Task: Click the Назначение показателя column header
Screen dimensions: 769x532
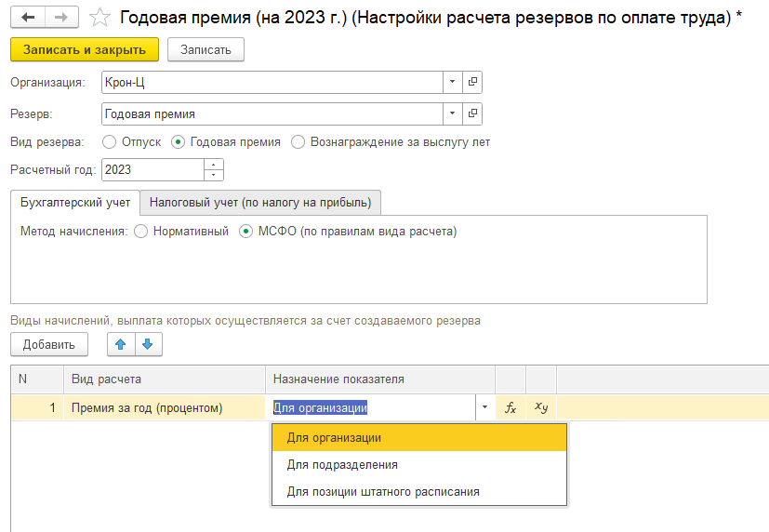Action: pos(380,379)
